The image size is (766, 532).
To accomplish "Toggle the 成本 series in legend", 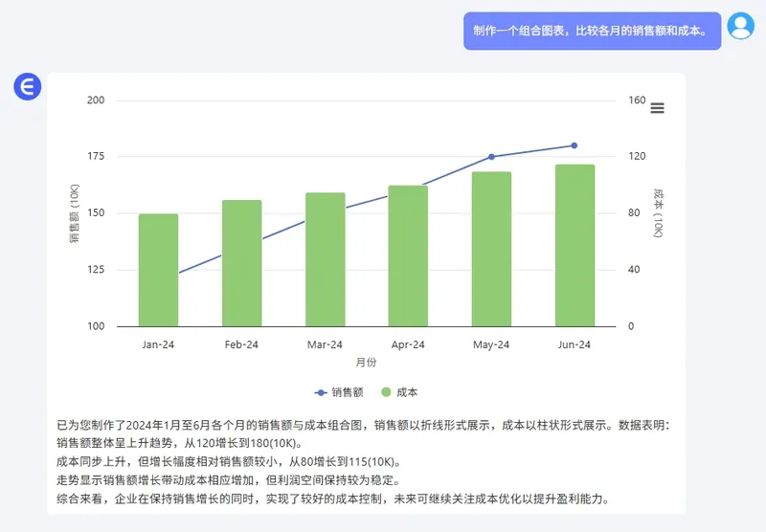I will click(x=399, y=392).
